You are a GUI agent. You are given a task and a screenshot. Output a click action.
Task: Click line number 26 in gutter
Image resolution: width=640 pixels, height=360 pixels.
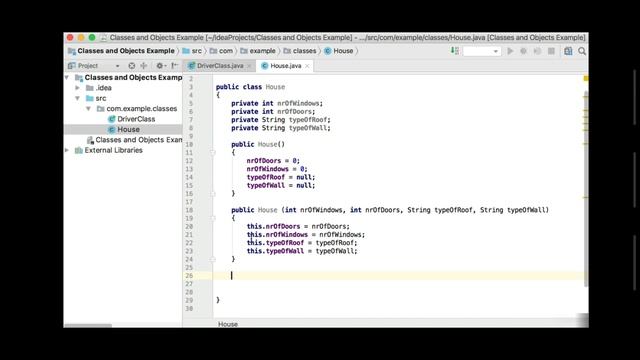(189, 276)
